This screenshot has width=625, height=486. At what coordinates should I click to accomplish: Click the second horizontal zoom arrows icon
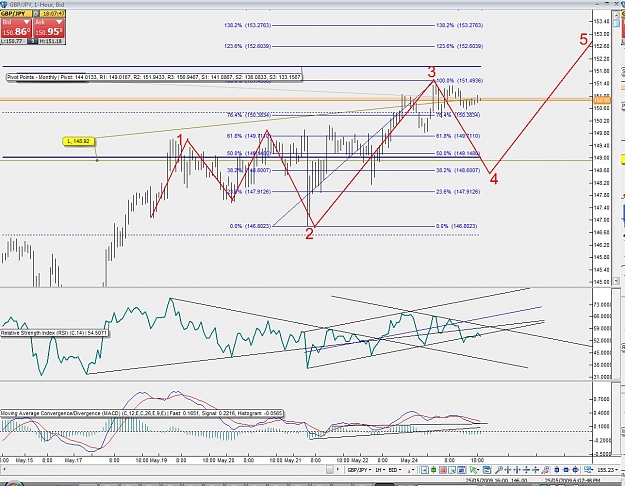tap(517, 470)
